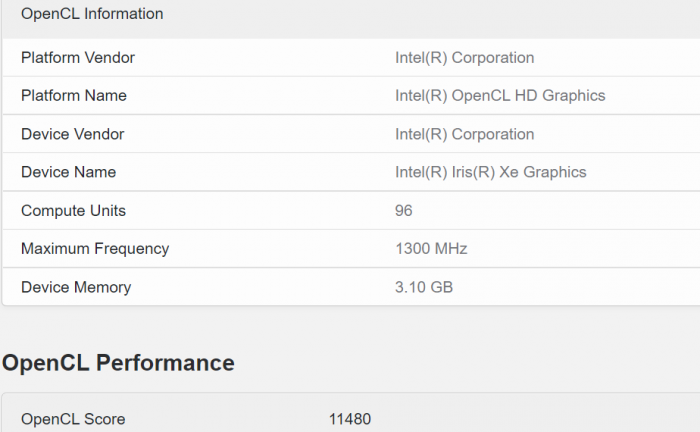Click the OpenCL Performance section heading
The image size is (700, 432).
[118, 363]
